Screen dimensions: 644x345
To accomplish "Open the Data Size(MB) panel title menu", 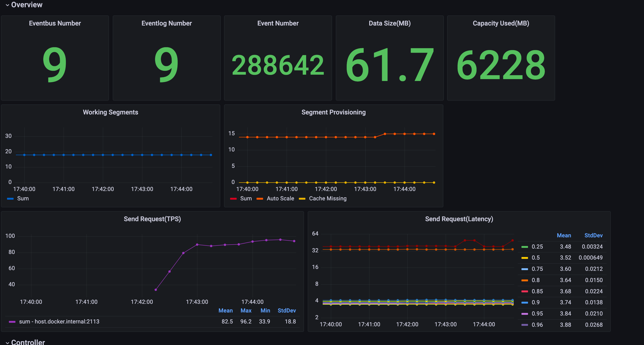I will [x=390, y=23].
